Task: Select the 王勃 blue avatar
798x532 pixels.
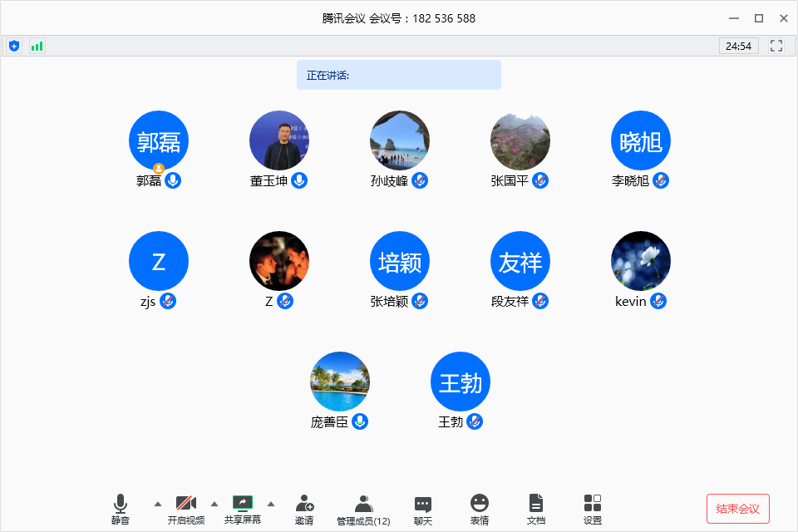Action: coord(460,382)
